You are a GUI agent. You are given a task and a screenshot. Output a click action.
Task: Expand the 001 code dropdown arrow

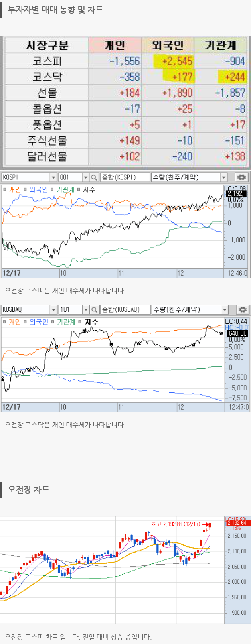pos(85,177)
